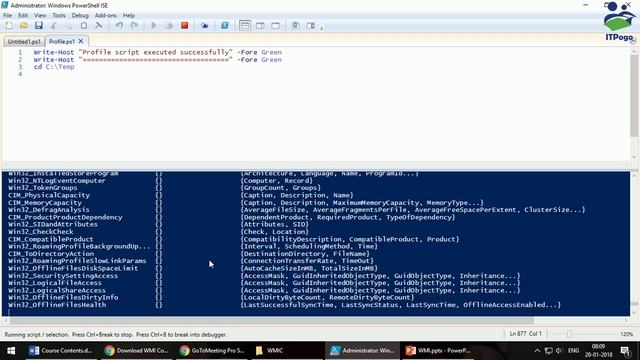The height and width of the screenshot is (360, 640).
Task: Click Win32_TokenGroups entry in console
Action: (x=42, y=188)
